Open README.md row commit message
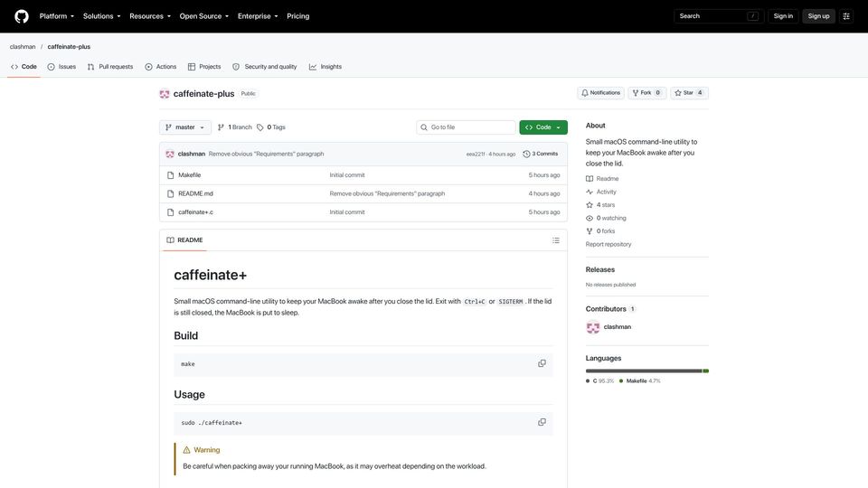This screenshot has width=868, height=488. [x=387, y=193]
